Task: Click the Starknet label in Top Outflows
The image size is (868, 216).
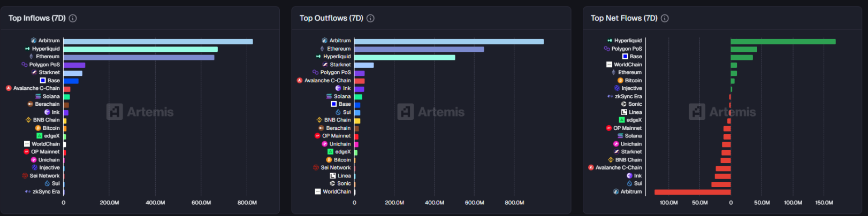Action: pyautogui.click(x=340, y=65)
